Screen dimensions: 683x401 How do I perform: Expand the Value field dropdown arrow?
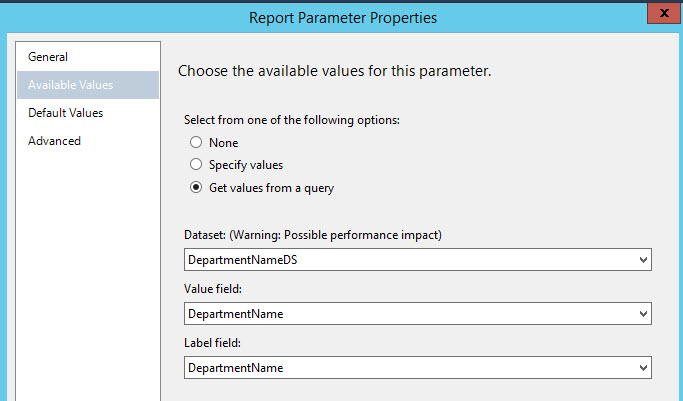tap(643, 314)
